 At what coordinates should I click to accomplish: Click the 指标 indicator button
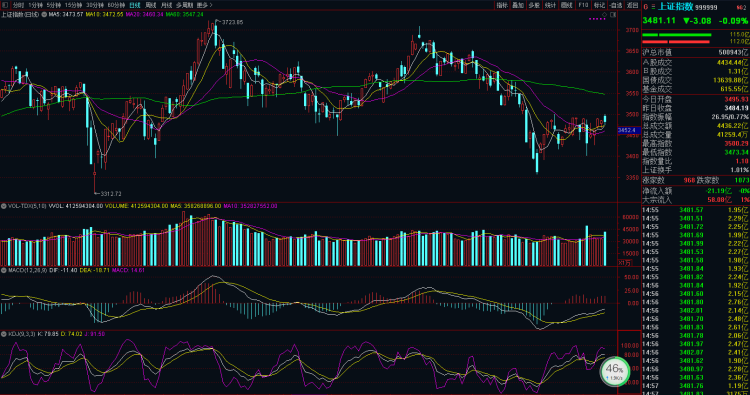click(x=502, y=5)
